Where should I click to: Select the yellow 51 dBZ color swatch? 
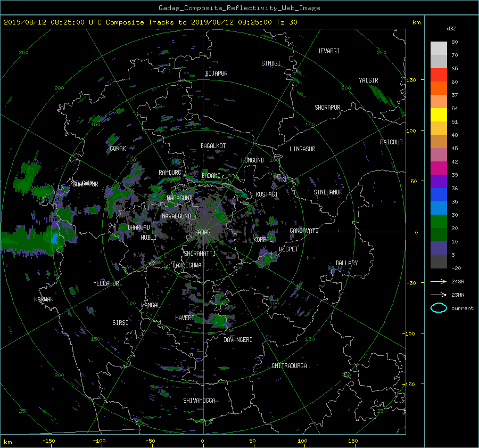point(439,115)
